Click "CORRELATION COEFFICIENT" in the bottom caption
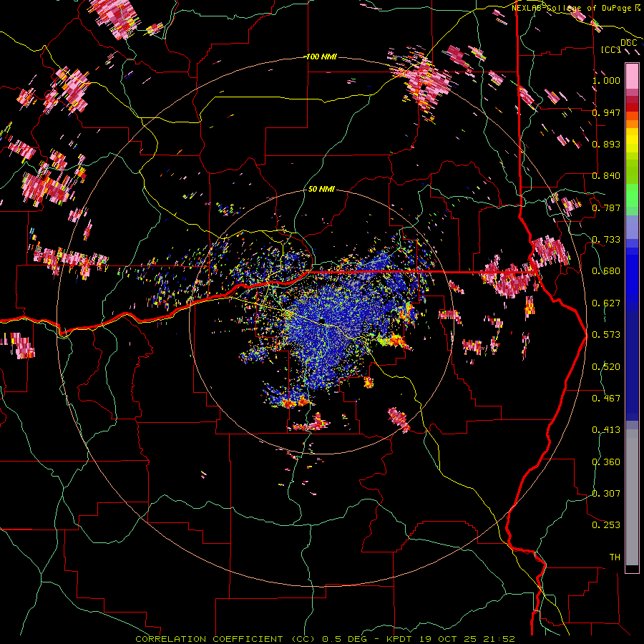 coord(209,639)
